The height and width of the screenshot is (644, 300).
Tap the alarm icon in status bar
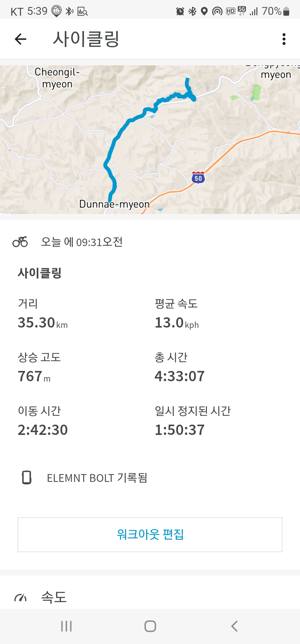pyautogui.click(x=180, y=11)
